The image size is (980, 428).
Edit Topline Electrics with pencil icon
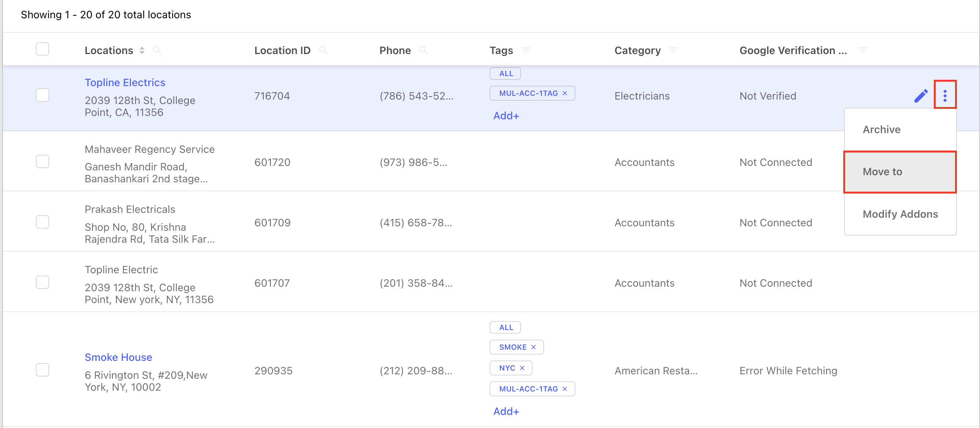(x=921, y=95)
